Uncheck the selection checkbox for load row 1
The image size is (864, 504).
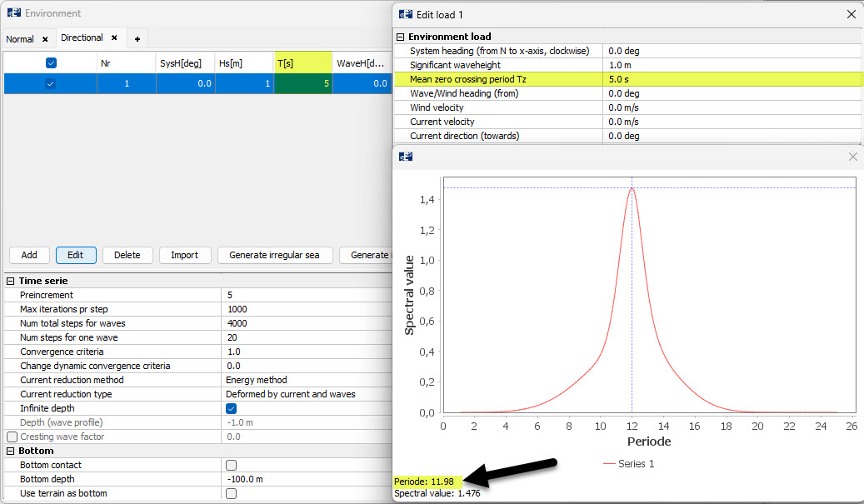tap(52, 83)
